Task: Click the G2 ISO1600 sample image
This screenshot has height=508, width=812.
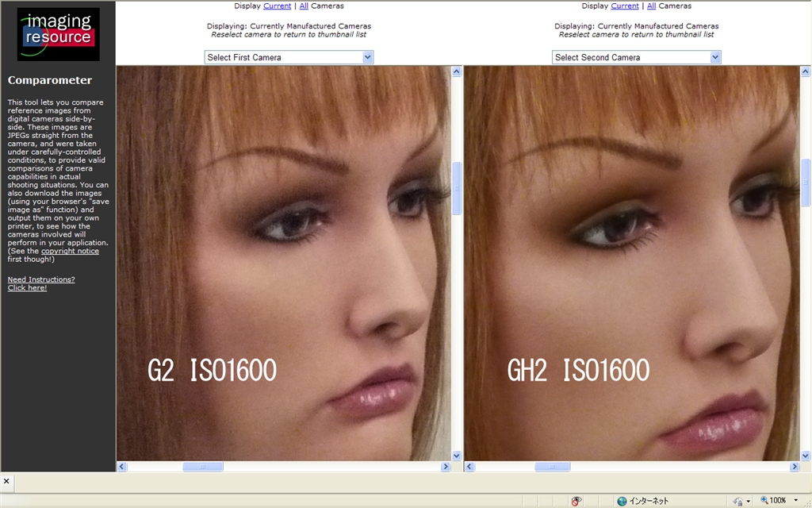Action: [284, 264]
